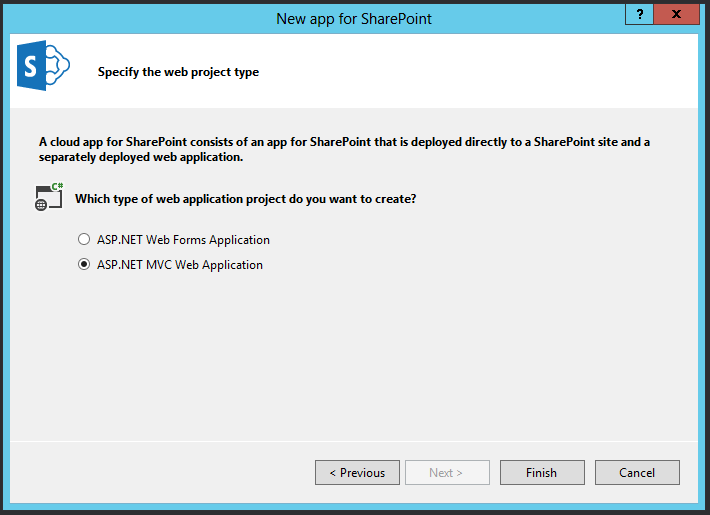The width and height of the screenshot is (710, 515).
Task: Click the white header banner beside the heading
Action: (480, 72)
